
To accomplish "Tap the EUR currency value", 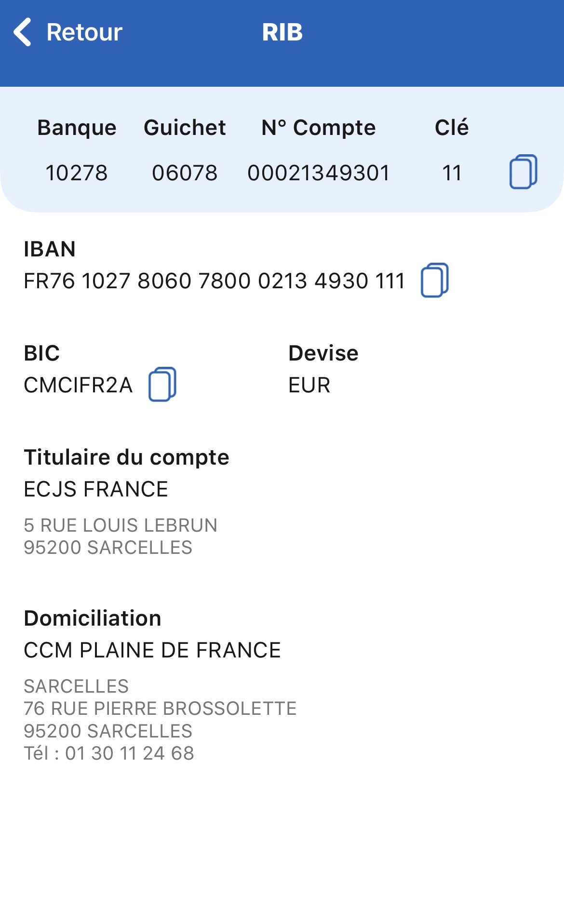I will tap(309, 385).
